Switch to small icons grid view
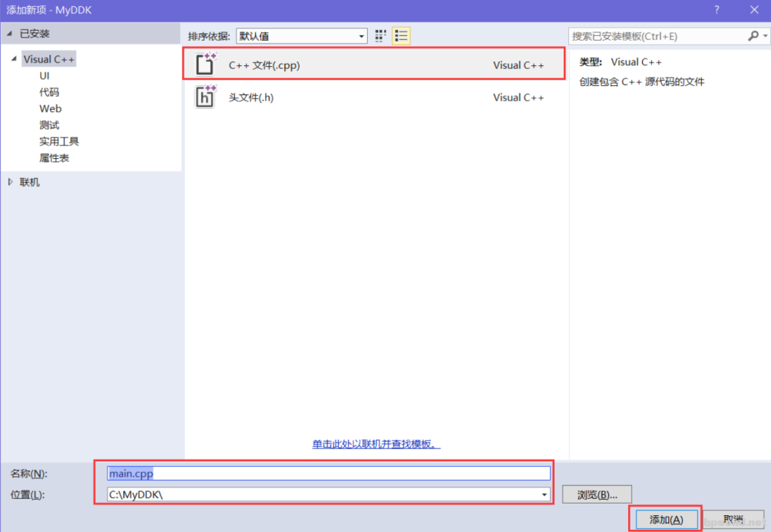This screenshot has width=771, height=532. (381, 36)
